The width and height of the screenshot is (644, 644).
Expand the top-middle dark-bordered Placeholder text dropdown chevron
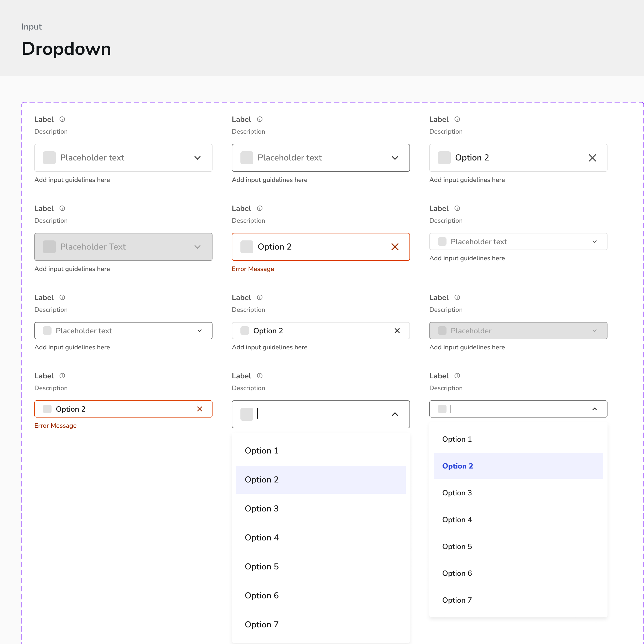point(395,158)
